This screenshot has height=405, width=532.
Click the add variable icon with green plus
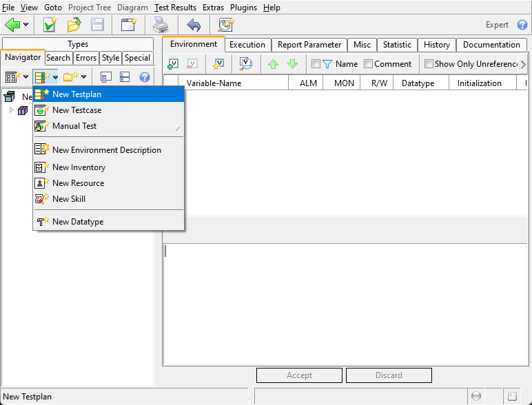173,64
